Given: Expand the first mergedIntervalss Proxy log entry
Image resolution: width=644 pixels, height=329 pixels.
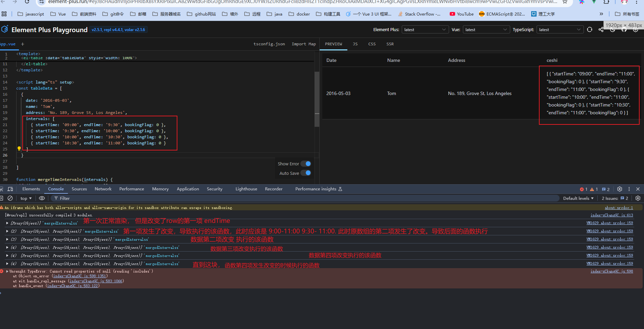Looking at the screenshot, I should [7, 223].
